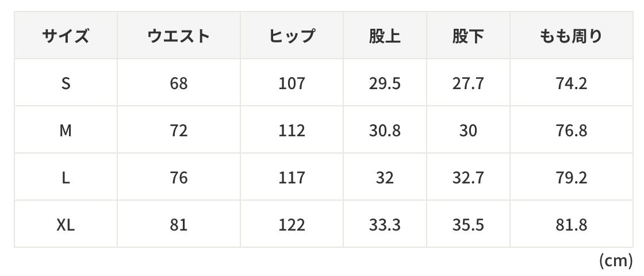Click the 股上 value 32 for size L
The image size is (644, 276).
tap(385, 178)
